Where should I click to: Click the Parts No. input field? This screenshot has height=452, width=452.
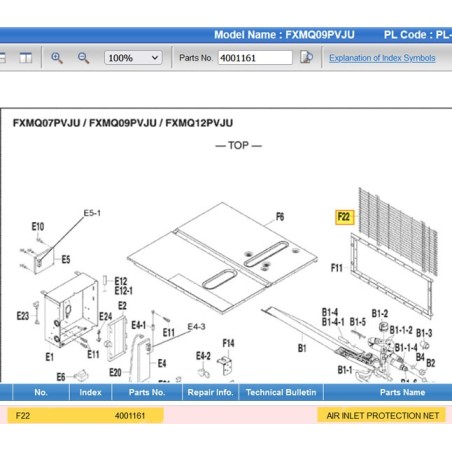pos(255,58)
